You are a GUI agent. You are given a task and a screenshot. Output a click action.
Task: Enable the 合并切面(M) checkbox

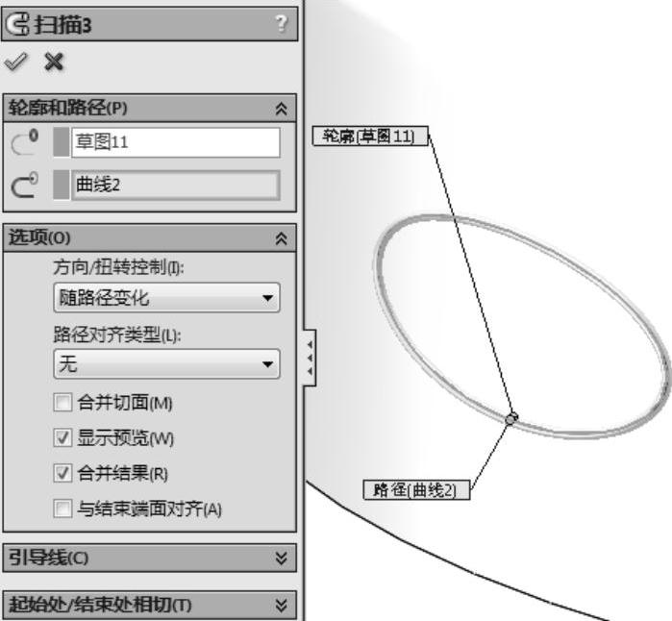point(62,403)
